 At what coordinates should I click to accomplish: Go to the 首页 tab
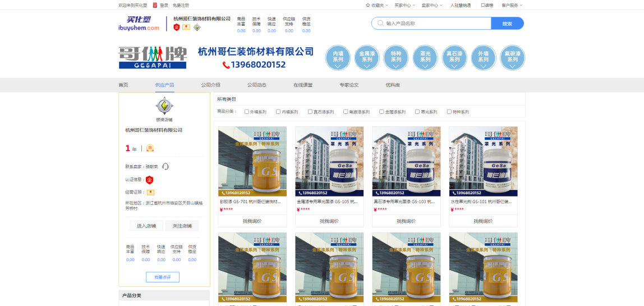[x=123, y=85]
